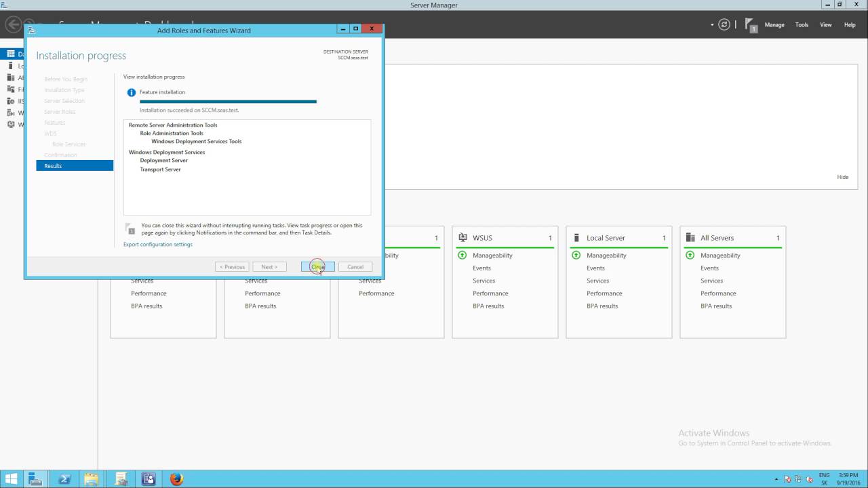Screen dimensions: 868x488
Task: Click BPA results in All Servers tile
Action: pos(716,306)
